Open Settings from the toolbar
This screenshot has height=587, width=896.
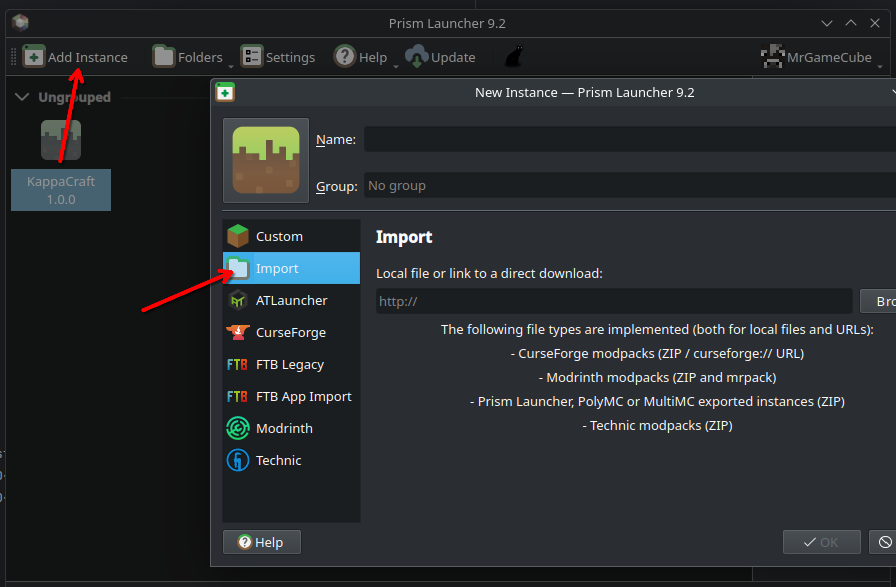pyautogui.click(x=278, y=57)
